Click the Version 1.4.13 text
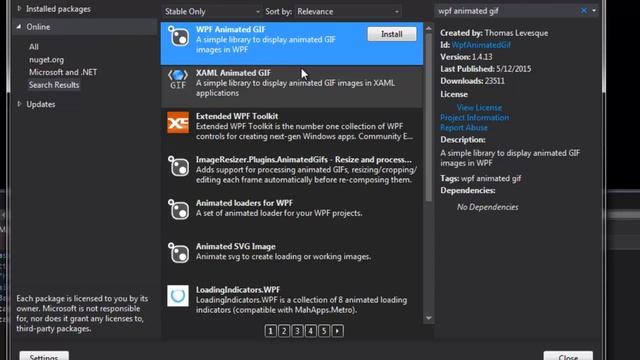The image size is (640, 360). click(466, 57)
